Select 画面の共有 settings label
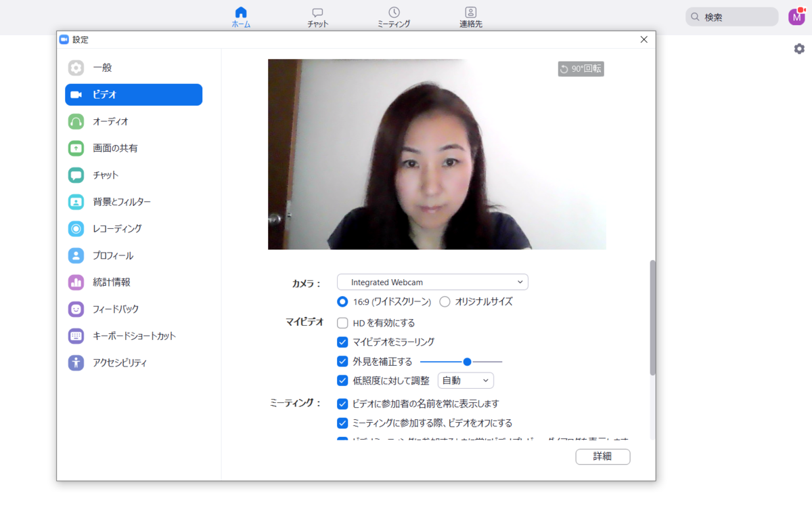 click(x=115, y=148)
